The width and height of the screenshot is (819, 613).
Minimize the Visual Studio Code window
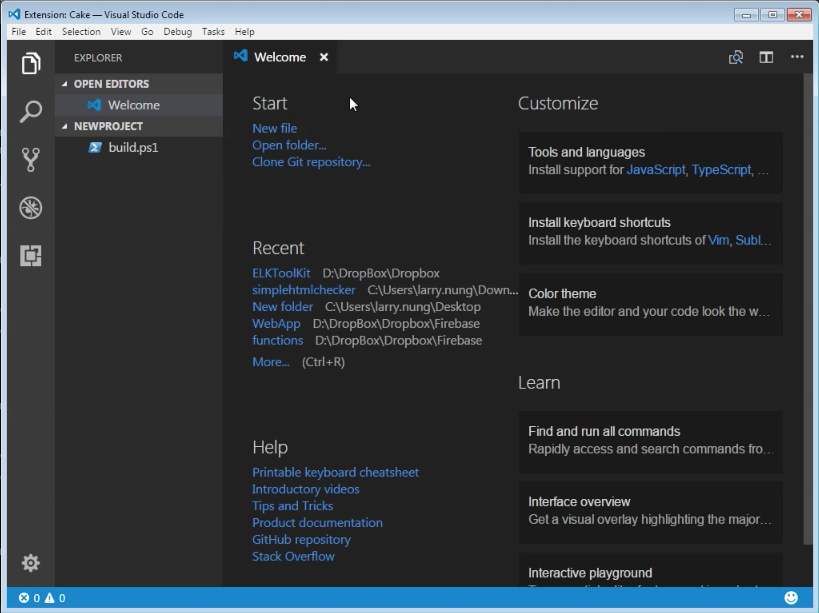[746, 15]
